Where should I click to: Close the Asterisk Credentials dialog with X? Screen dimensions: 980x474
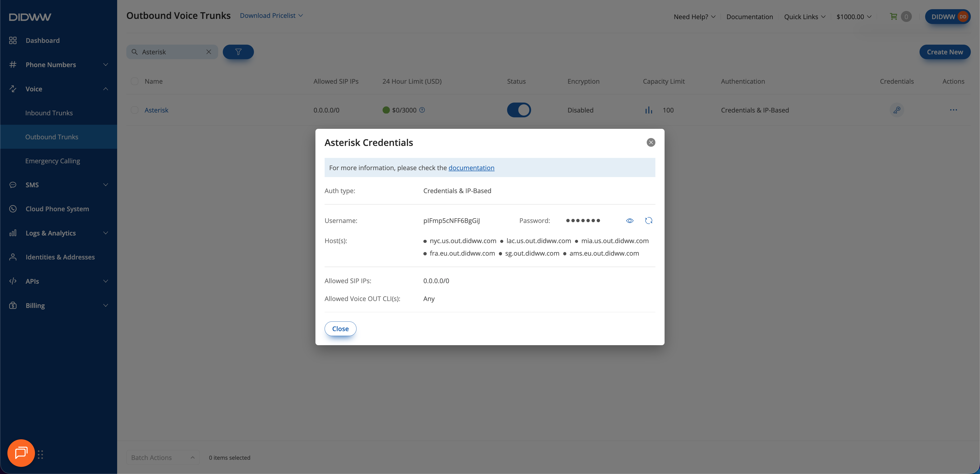tap(651, 142)
